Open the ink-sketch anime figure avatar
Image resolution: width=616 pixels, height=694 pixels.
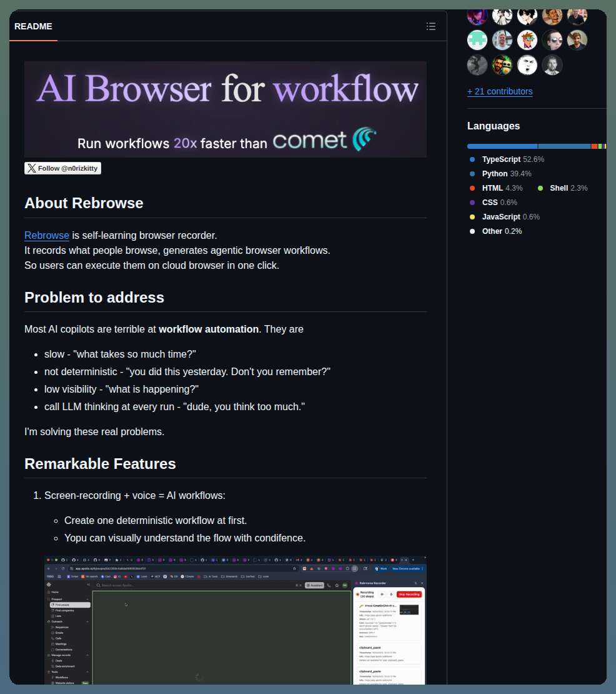502,17
